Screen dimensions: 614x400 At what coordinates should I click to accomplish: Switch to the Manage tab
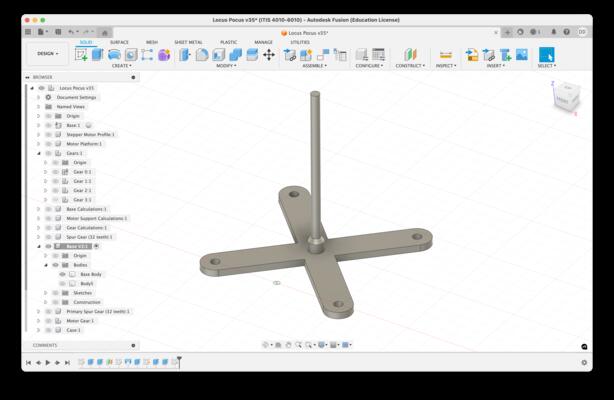pos(263,42)
